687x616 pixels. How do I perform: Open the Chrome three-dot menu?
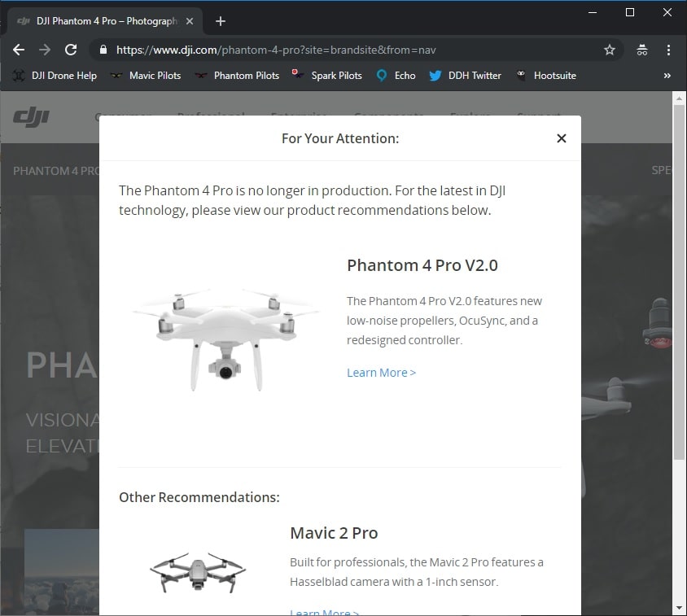(668, 50)
